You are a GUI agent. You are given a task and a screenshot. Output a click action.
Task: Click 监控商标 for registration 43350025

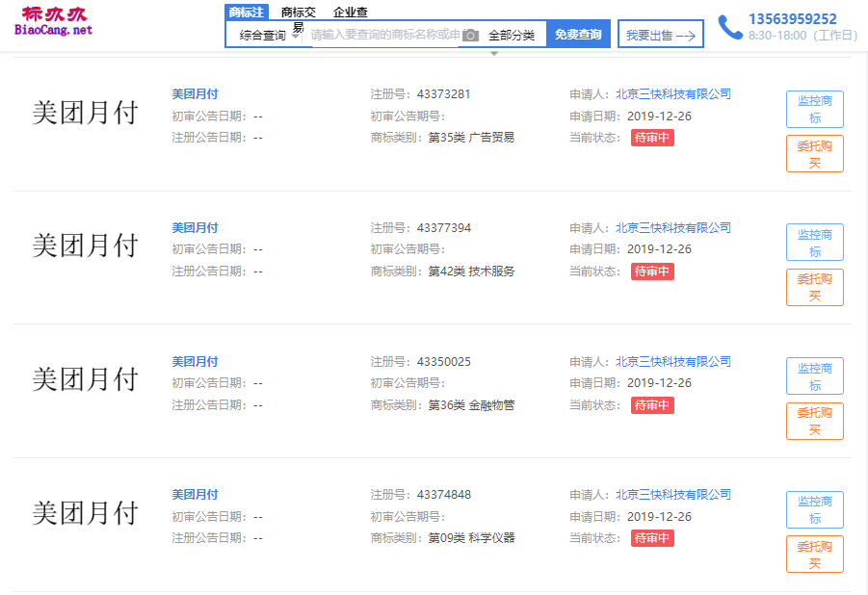click(815, 376)
